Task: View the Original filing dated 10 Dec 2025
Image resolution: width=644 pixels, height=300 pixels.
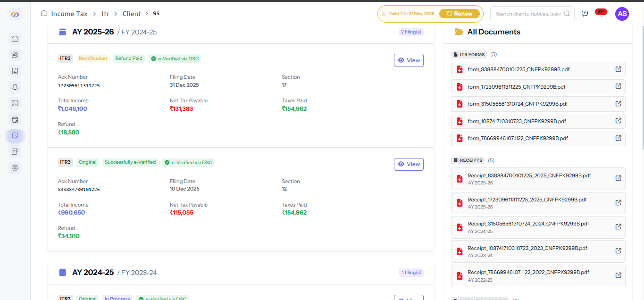Action: coord(409,164)
